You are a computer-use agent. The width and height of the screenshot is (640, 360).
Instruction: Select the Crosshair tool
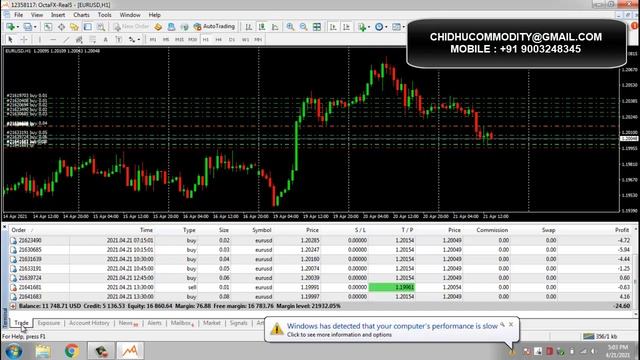24,40
